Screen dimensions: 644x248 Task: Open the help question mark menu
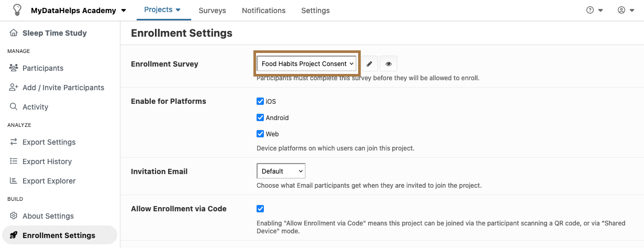(x=594, y=10)
